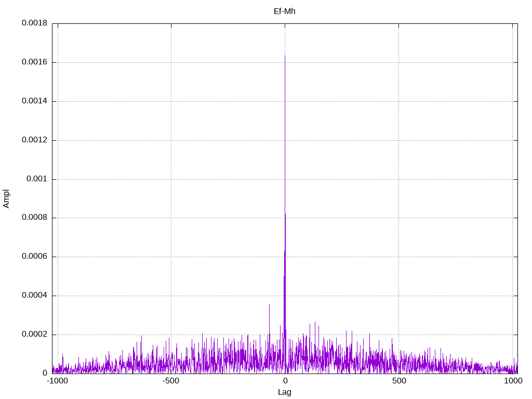Click the 0.0002 y-axis tick label

click(35, 334)
